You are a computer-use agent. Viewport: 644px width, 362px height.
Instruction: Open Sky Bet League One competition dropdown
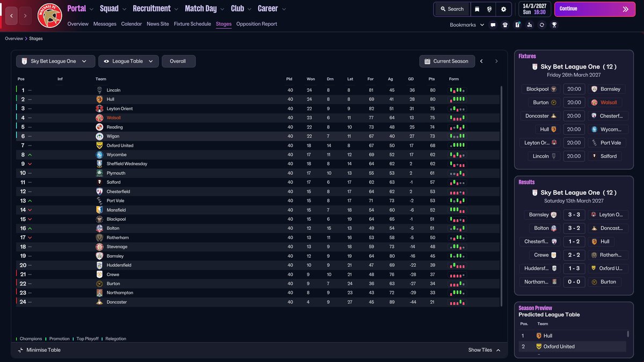pos(56,61)
